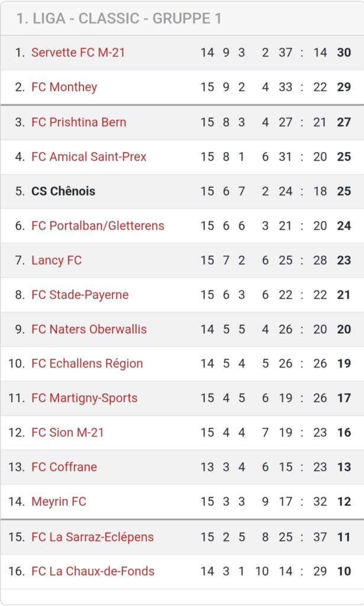
Task: Select FC Amical Saint-Prex link
Action: pos(88,157)
